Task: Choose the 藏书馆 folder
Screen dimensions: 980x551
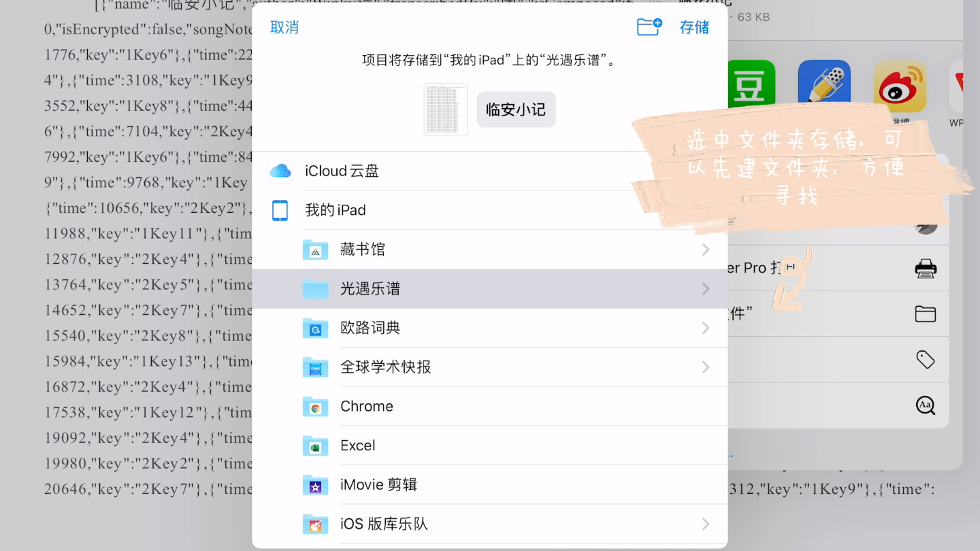Action: point(490,250)
